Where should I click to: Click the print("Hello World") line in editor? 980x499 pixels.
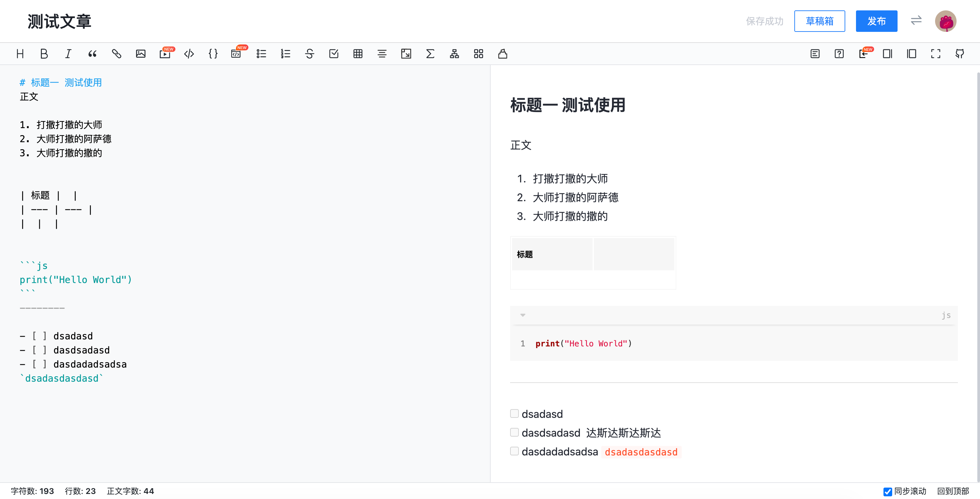76,280
